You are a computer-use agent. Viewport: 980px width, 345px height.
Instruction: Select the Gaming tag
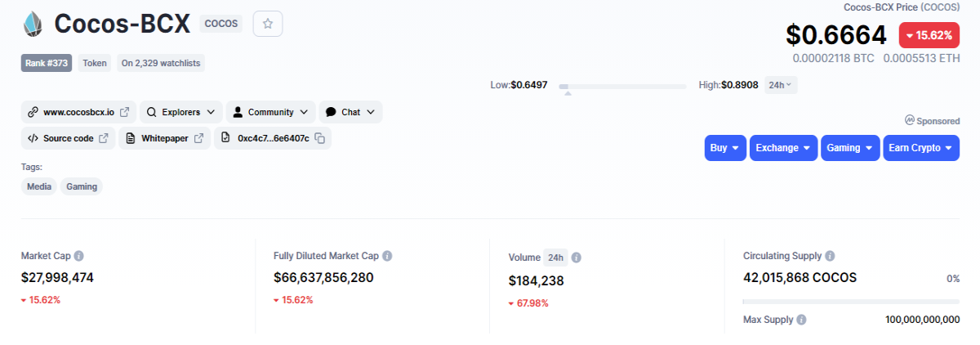click(82, 186)
